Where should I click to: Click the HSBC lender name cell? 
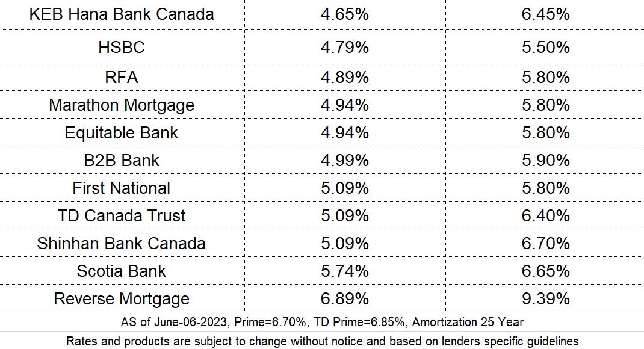coord(122,46)
